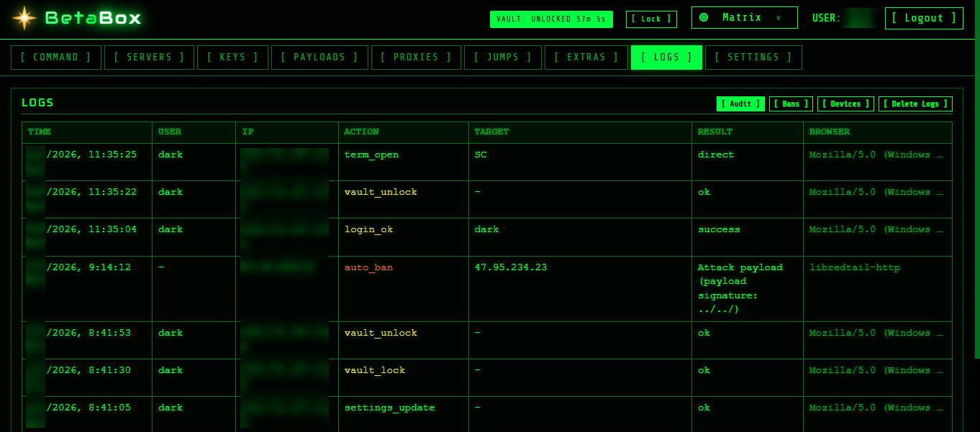Click the page vertical scrollbar
The width and height of the screenshot is (980, 432).
pos(977,179)
